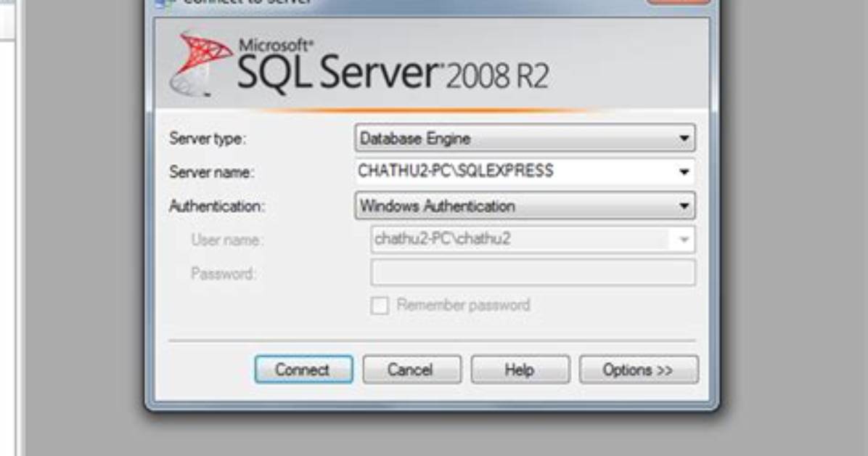Click the Server name text CHATHU2-PC\SQLEXPRESS

pos(456,171)
